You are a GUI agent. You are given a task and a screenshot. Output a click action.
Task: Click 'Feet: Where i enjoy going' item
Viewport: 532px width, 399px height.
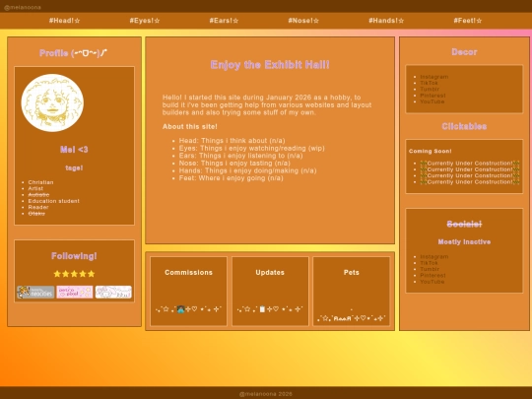231,177
